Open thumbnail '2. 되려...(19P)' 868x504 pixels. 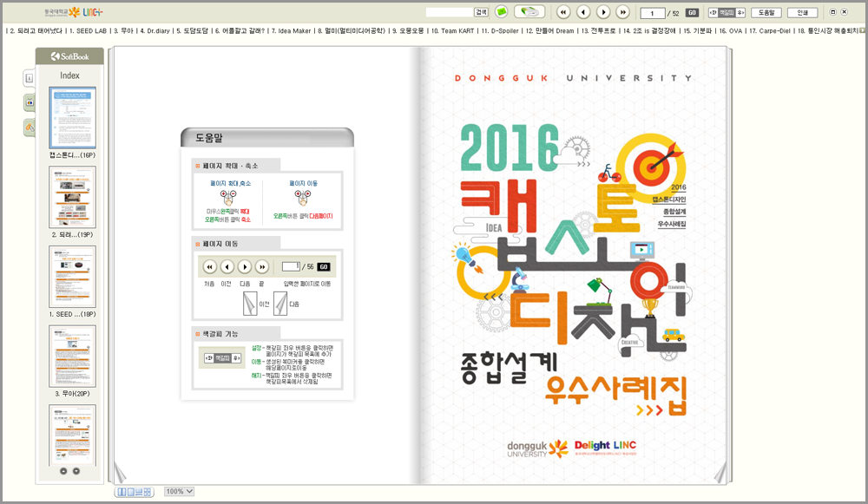coord(73,197)
